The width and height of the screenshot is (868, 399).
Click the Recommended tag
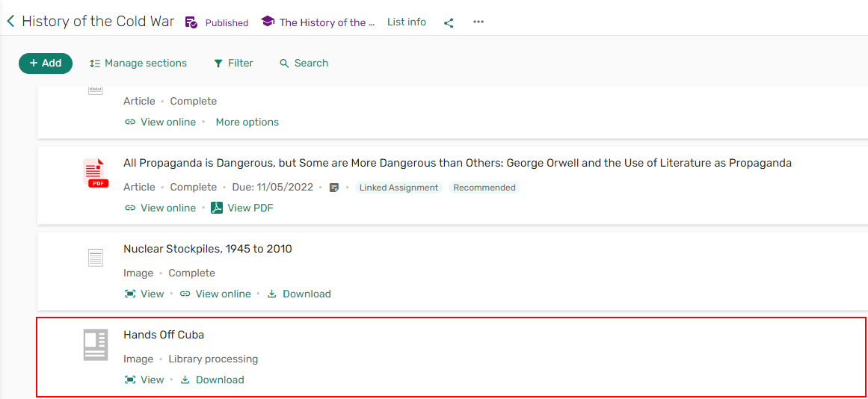(x=484, y=188)
